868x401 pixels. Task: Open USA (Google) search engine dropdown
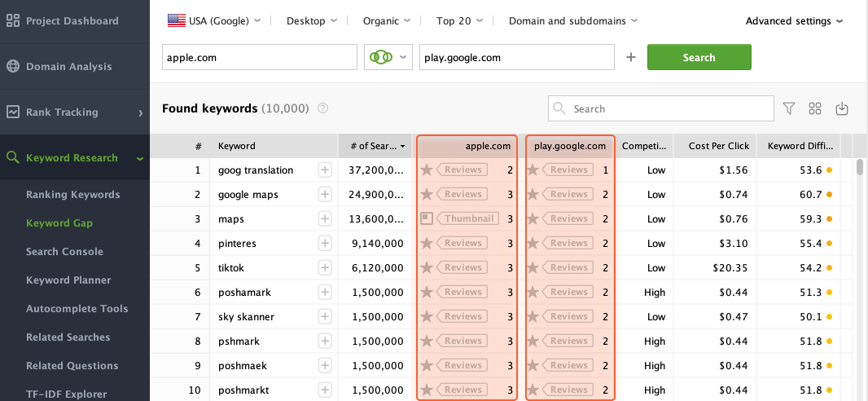pos(214,21)
